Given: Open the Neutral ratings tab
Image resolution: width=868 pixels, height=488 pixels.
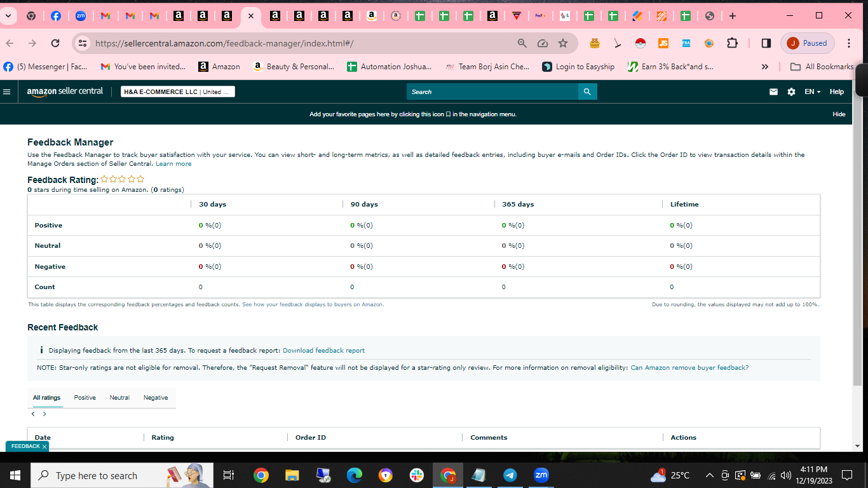Looking at the screenshot, I should pyautogui.click(x=119, y=398).
